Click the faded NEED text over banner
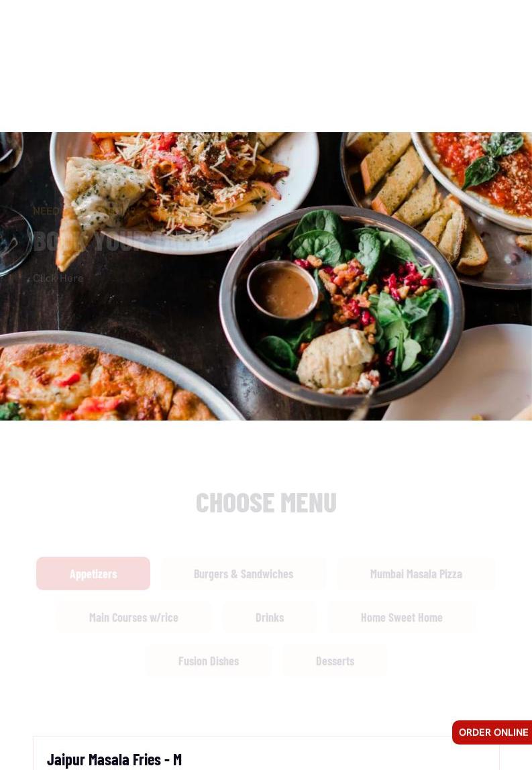 click(46, 211)
